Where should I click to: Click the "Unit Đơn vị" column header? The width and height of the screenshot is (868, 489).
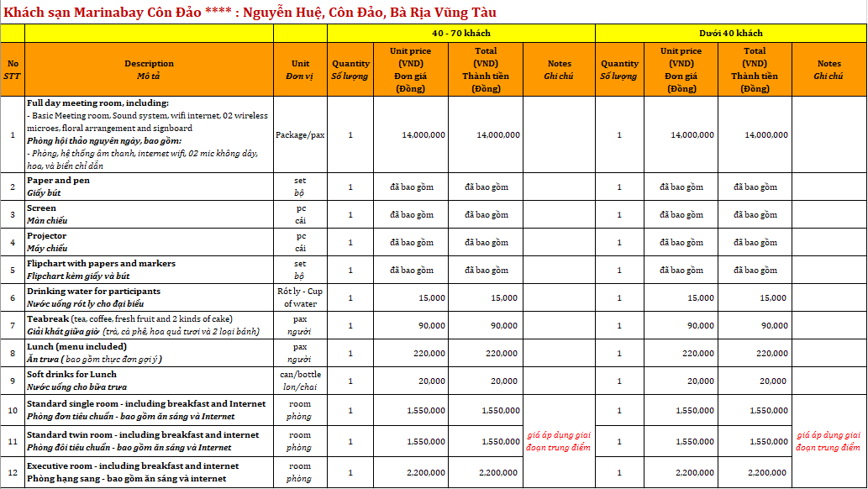tap(300, 70)
